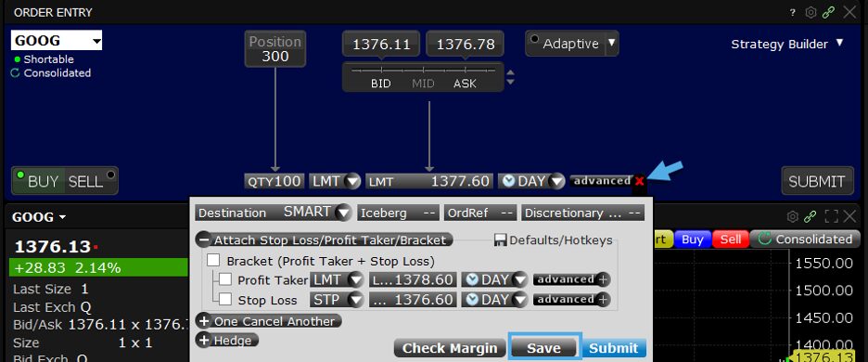Expand Profit Taker advanced plus icon
The width and height of the screenshot is (868, 362).
coord(603,280)
